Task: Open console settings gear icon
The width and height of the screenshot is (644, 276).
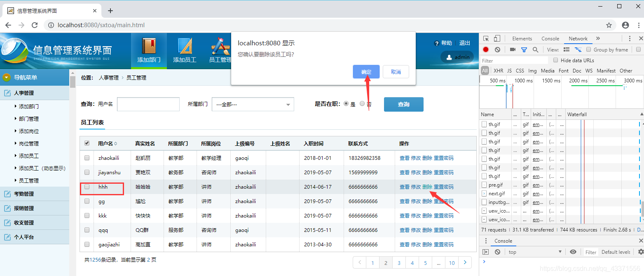Action: pos(641,252)
